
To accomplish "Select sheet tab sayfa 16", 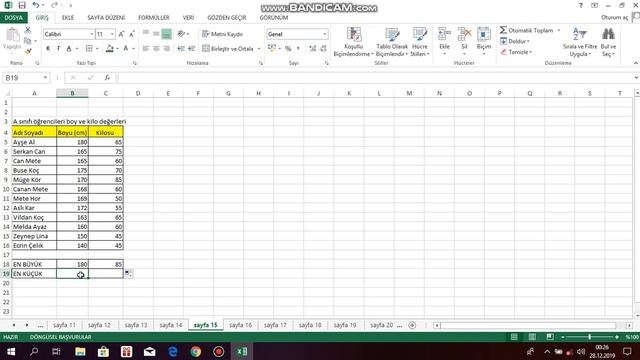I will (240, 325).
